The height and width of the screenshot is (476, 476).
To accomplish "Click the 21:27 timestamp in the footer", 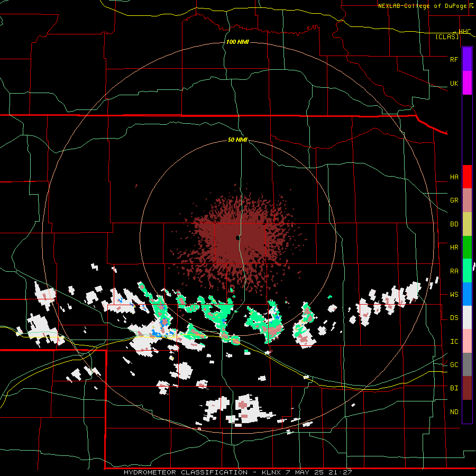I will [x=340, y=472].
